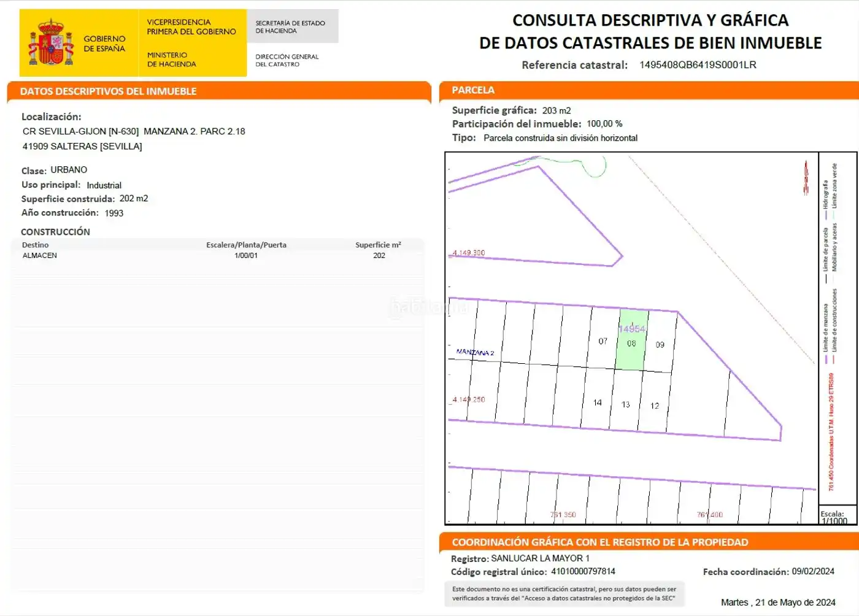
Task: Click participation value '100,00 %'
Action: [604, 124]
